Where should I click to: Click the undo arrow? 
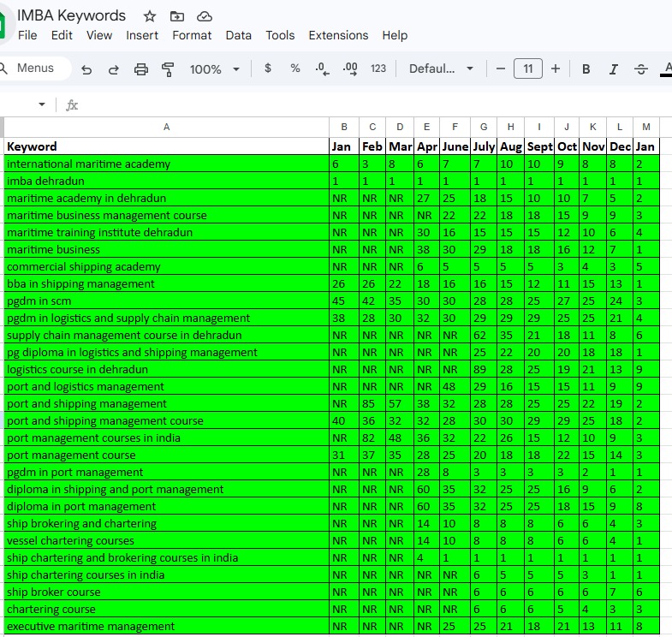(86, 69)
